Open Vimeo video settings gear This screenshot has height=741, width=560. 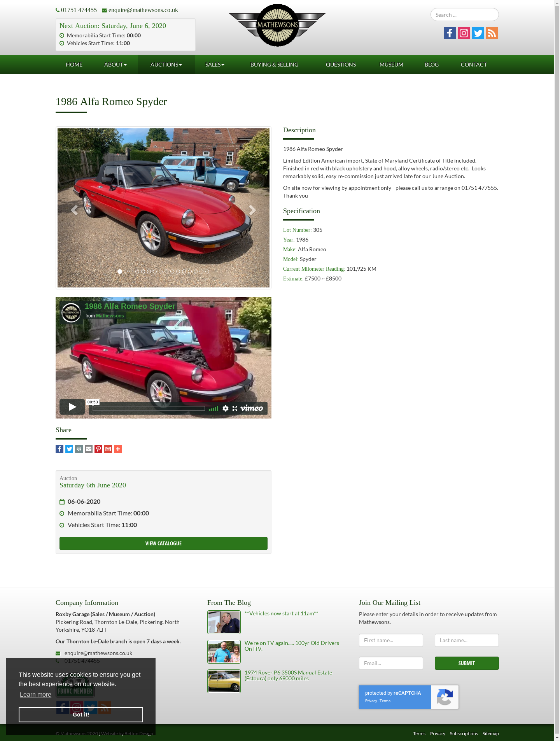(226, 408)
